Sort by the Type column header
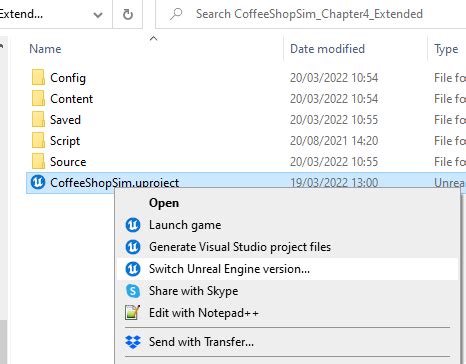Image resolution: width=466 pixels, height=364 pixels. [x=446, y=49]
